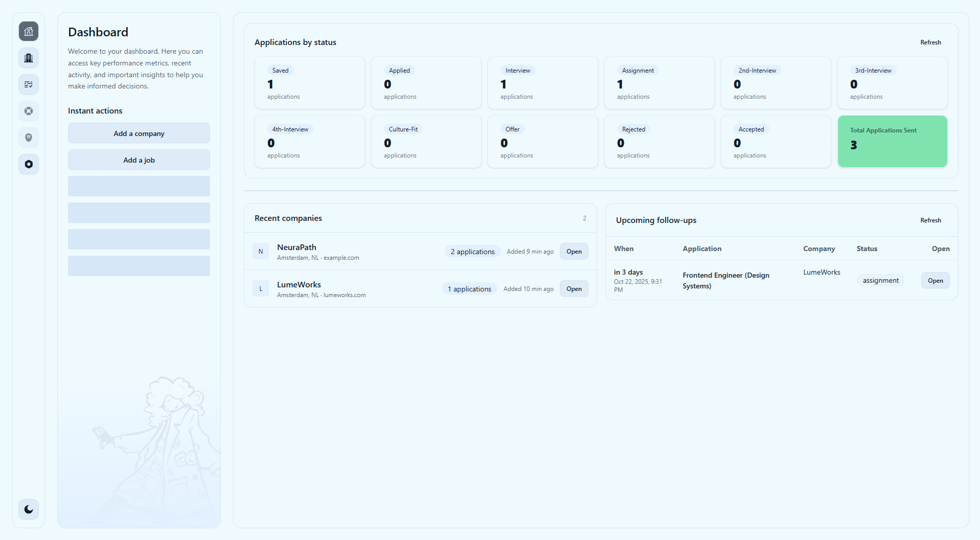Select the Interview status filter card
980x540 pixels.
542,83
